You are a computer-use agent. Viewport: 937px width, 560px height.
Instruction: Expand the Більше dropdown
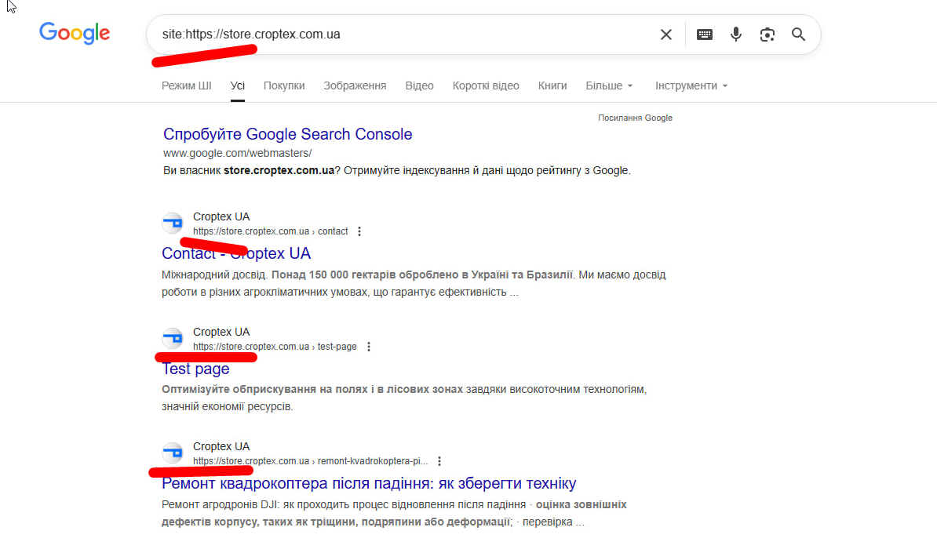(609, 85)
